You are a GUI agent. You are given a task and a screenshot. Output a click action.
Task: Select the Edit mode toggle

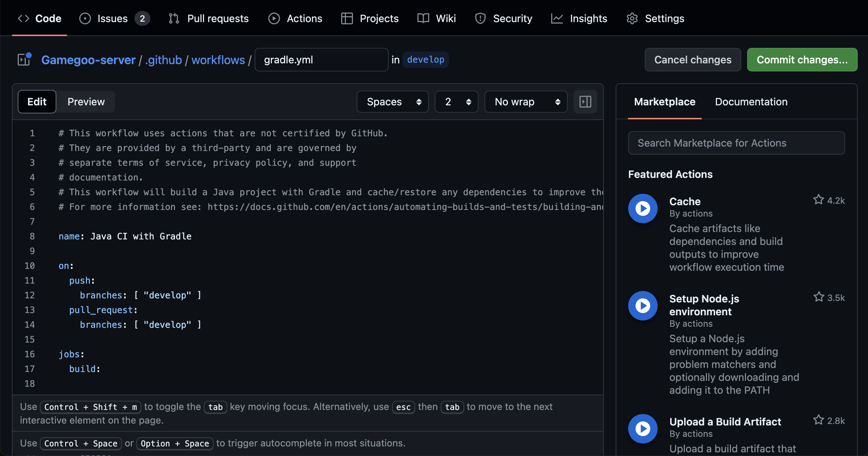point(37,102)
